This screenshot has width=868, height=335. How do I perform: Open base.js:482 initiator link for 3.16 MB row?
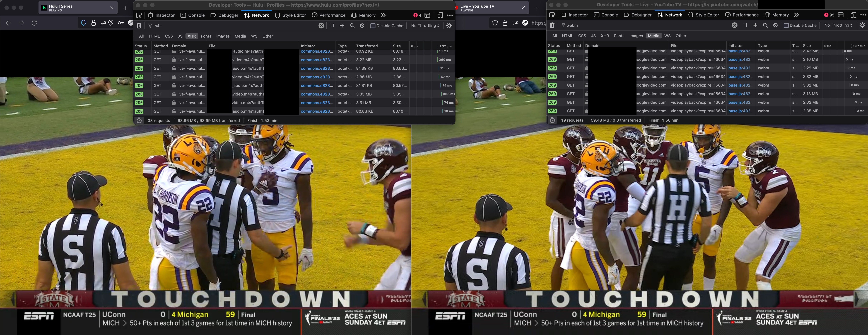[741, 60]
